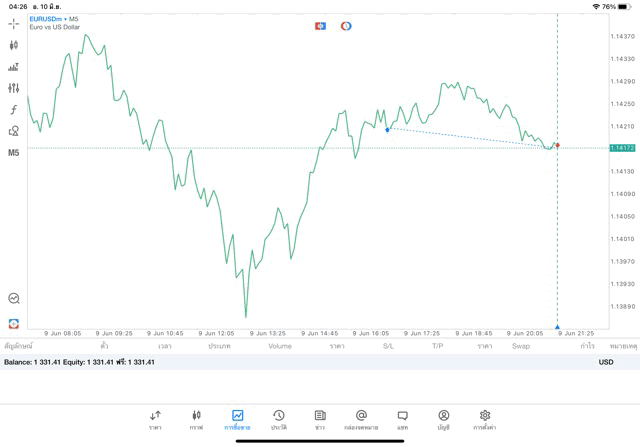
Task: Open the ข่าว (News) tab
Action: (320, 419)
